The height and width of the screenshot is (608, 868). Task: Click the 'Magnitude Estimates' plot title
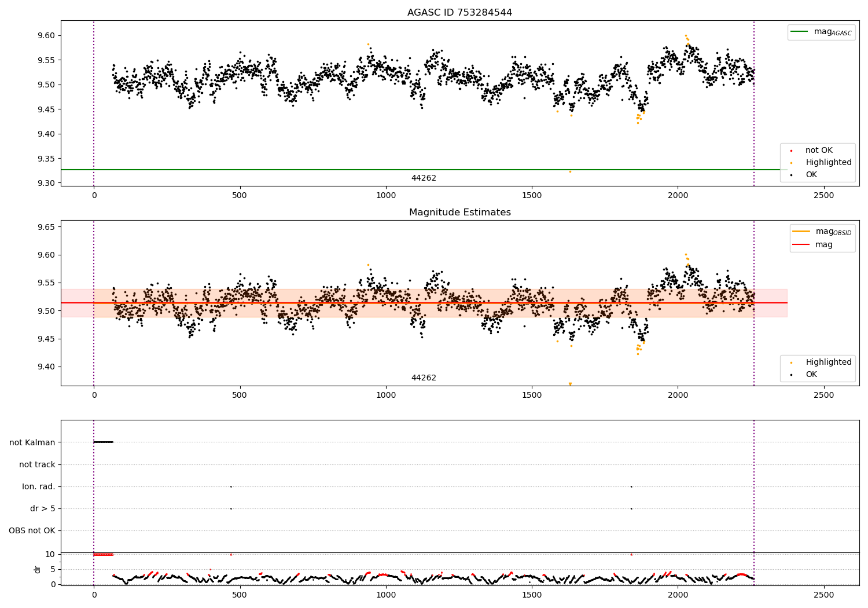pyautogui.click(x=459, y=213)
